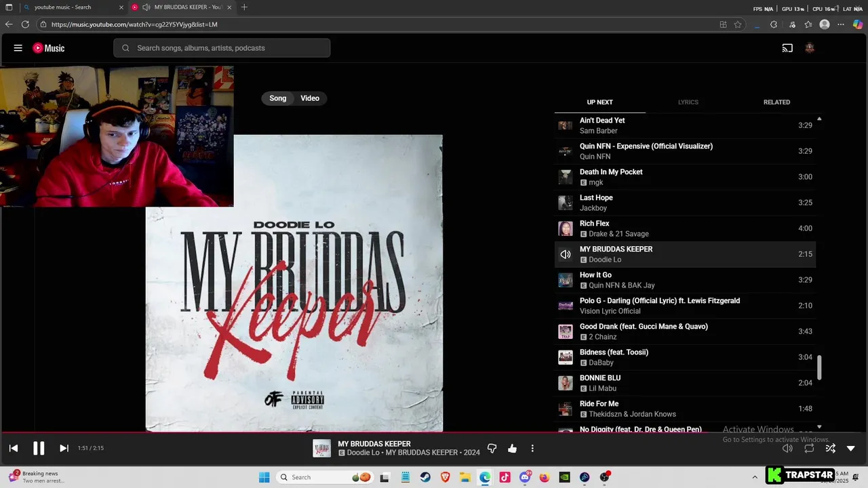Play Good Drank by 2 Chainz
Image resolution: width=868 pixels, height=488 pixels.
(x=685, y=331)
